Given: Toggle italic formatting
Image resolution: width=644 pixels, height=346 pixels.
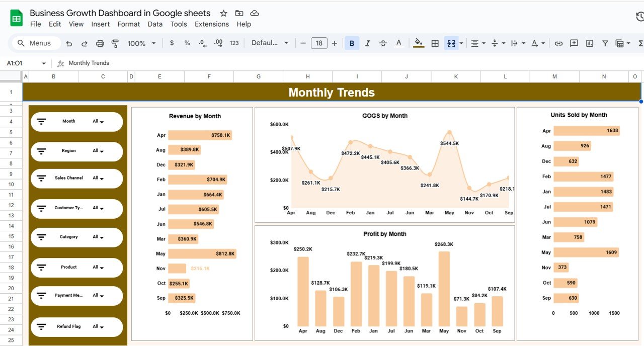Looking at the screenshot, I should [x=367, y=43].
